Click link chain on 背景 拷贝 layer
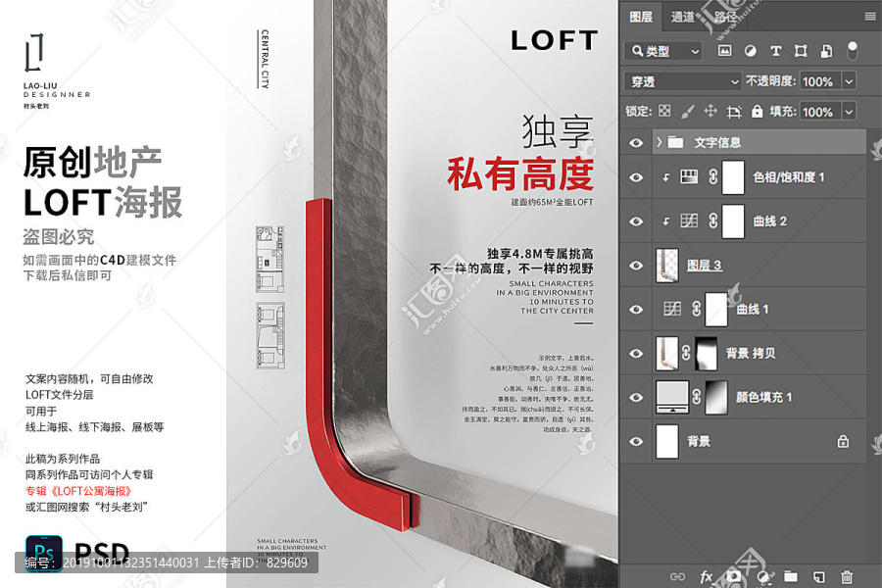Screen dimensions: 882x588 pos(686,353)
